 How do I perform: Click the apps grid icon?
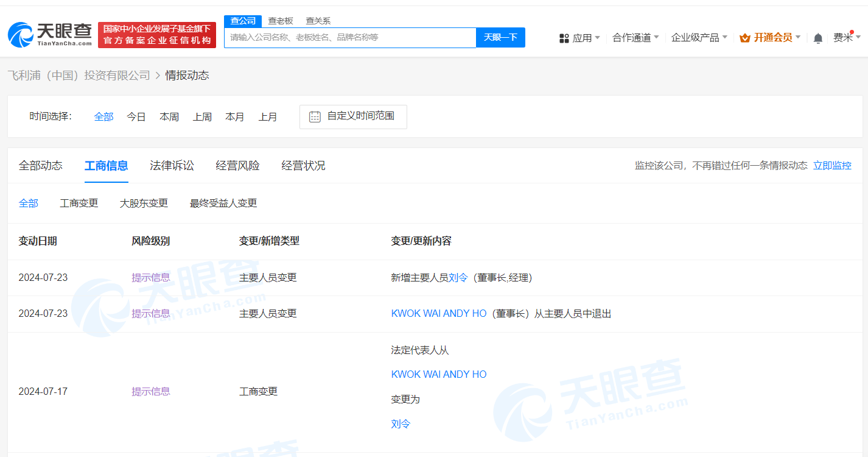564,38
